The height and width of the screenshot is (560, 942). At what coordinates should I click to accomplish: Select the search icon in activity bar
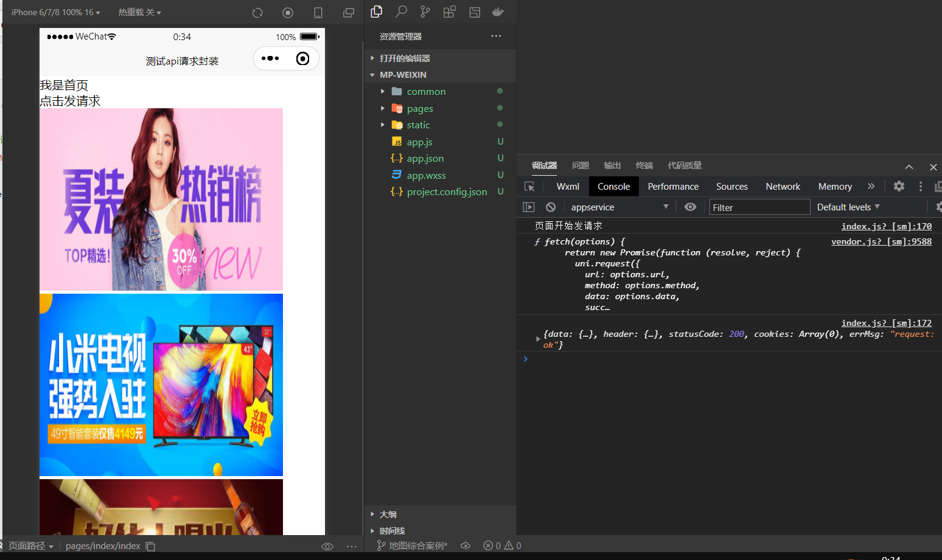point(401,12)
